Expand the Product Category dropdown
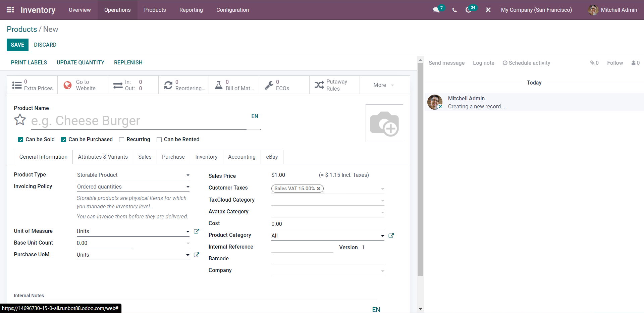This screenshot has height=313, width=644. click(x=328, y=236)
